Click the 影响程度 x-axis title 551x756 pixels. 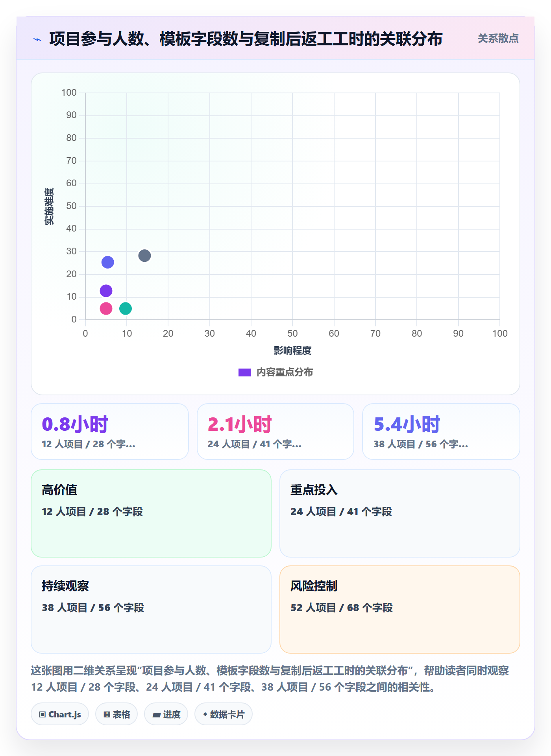pyautogui.click(x=292, y=350)
